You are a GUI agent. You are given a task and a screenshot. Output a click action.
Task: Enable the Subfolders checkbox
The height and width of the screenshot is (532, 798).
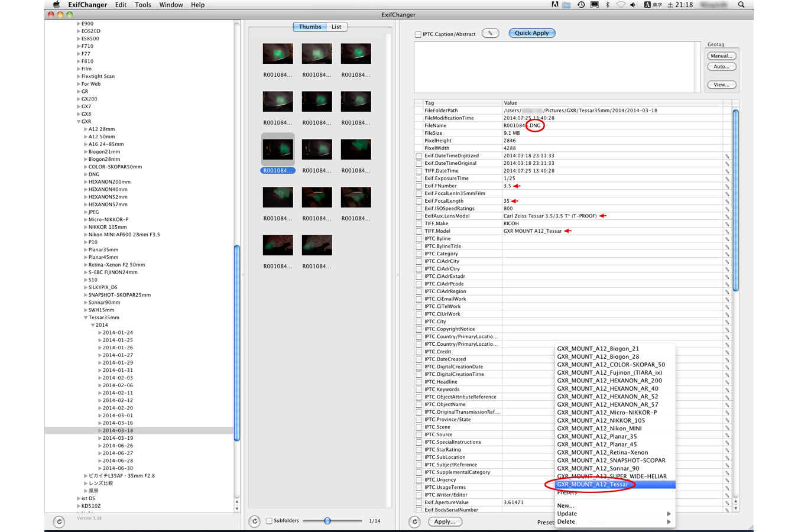tap(269, 521)
